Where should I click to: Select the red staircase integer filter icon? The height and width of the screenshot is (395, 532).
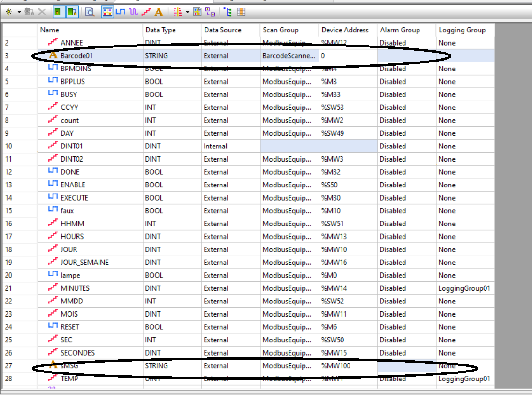pos(146,12)
